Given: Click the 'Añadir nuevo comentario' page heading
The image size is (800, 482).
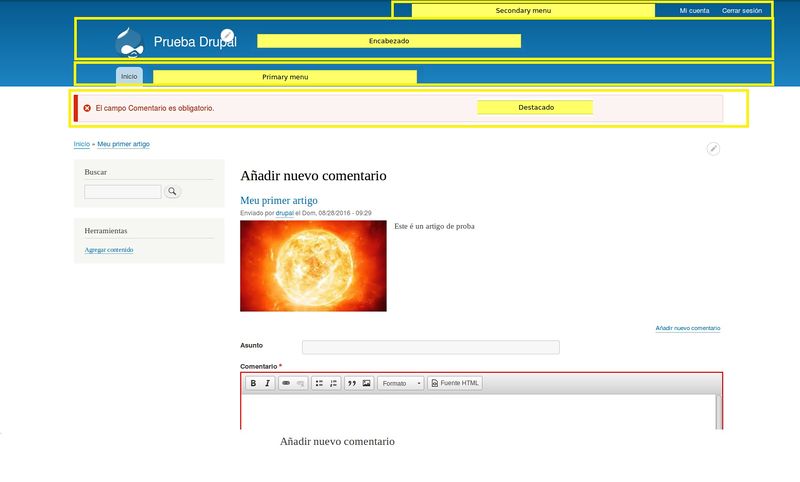Looking at the screenshot, I should pyautogui.click(x=313, y=175).
